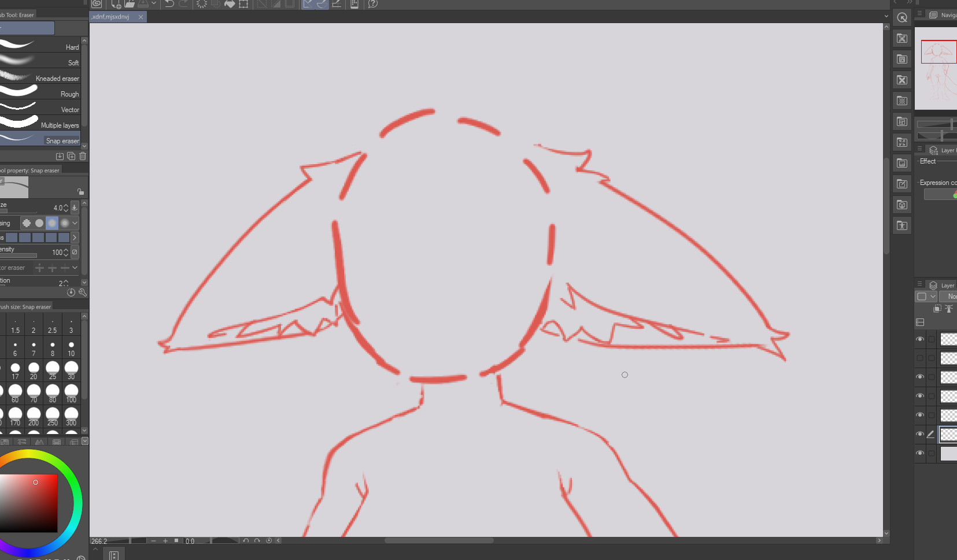Expand the anti-aliasing dropdown arrow
Screen dimensions: 957x560
pos(75,223)
